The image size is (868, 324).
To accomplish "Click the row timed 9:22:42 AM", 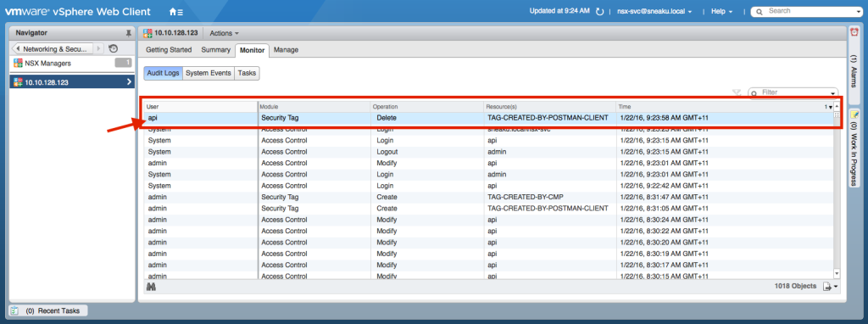I will point(488,186).
